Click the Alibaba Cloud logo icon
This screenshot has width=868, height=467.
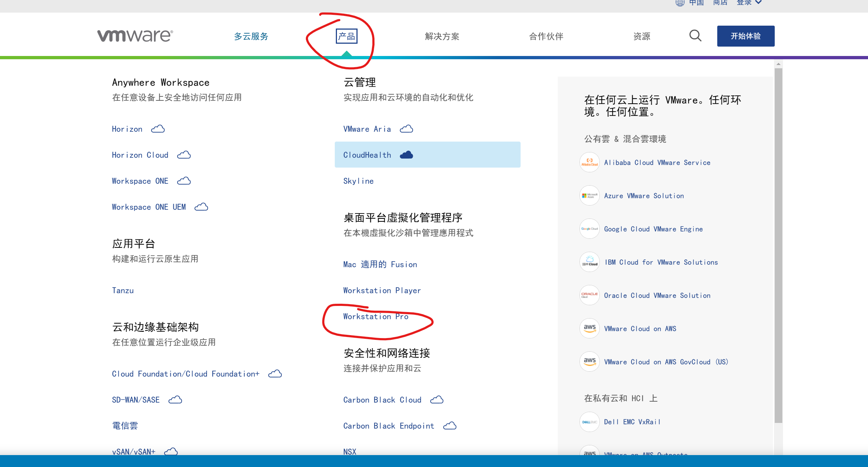point(589,163)
